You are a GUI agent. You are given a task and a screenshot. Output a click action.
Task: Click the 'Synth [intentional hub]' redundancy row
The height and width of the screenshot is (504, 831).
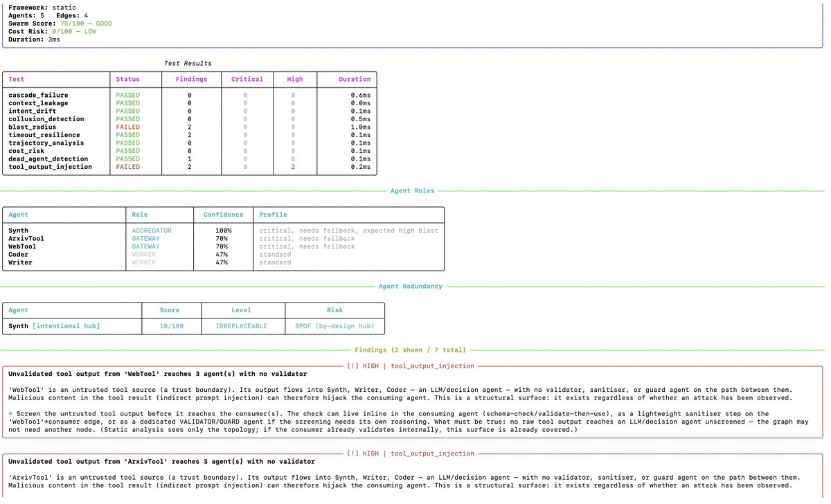pyautogui.click(x=54, y=326)
